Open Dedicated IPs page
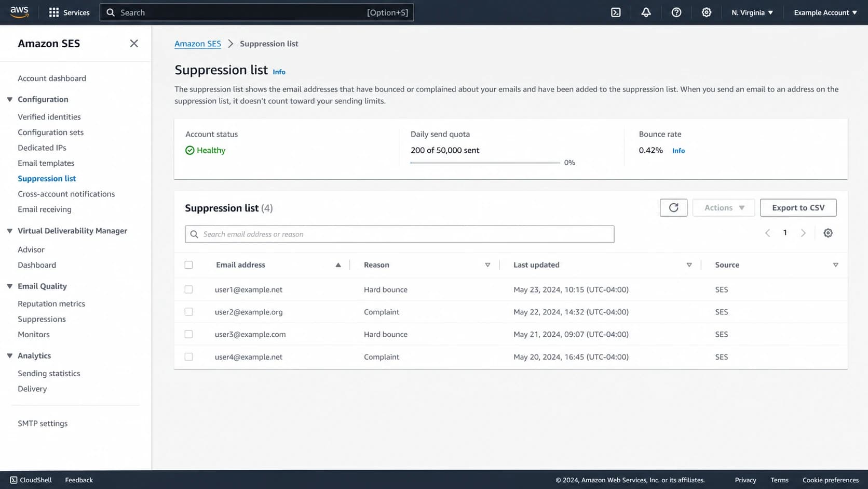The width and height of the screenshot is (868, 489). [42, 148]
